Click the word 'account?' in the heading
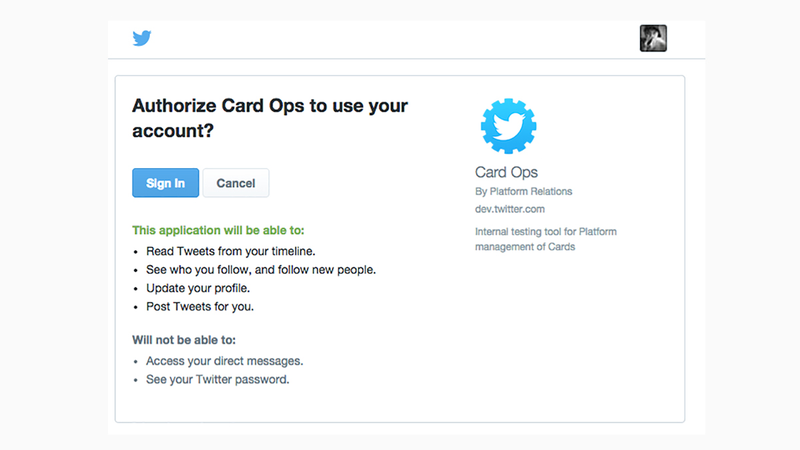 coord(173,131)
